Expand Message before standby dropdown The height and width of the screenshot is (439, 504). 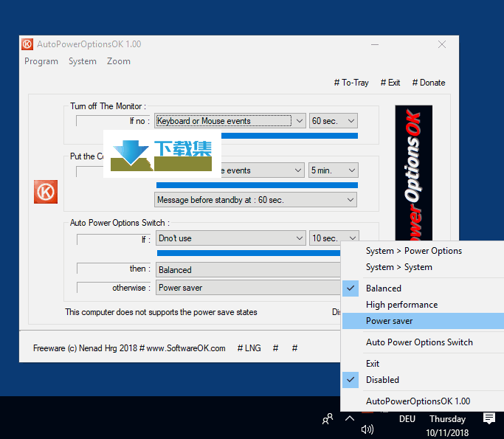pyautogui.click(x=255, y=199)
